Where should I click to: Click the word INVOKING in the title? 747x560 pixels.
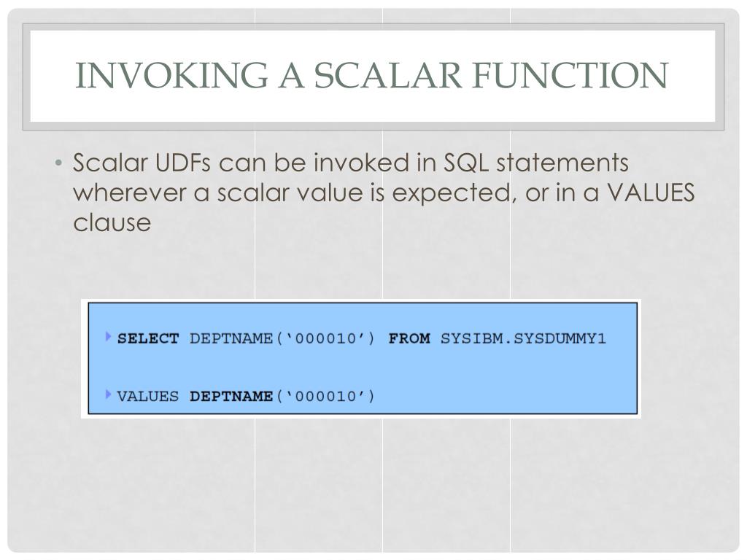point(171,75)
